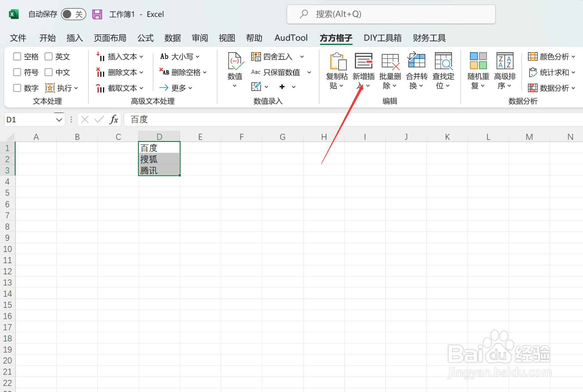This screenshot has height=392, width=583.
Task: Select column H header
Action: (324, 137)
